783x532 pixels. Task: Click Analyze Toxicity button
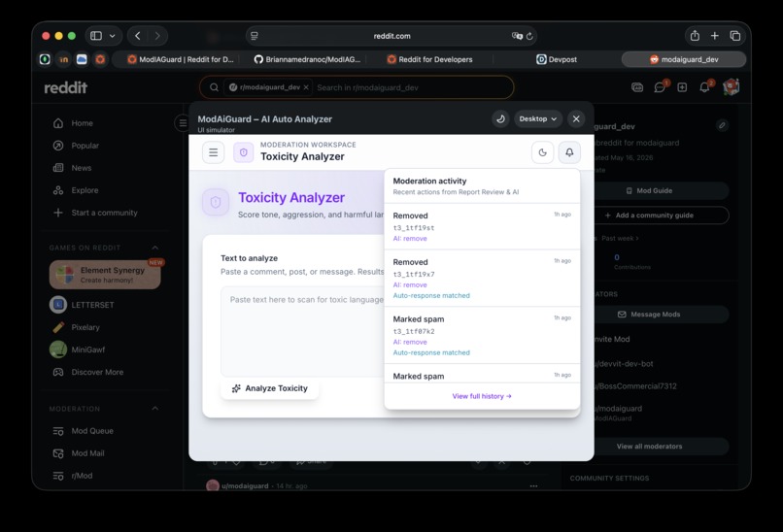tap(270, 388)
